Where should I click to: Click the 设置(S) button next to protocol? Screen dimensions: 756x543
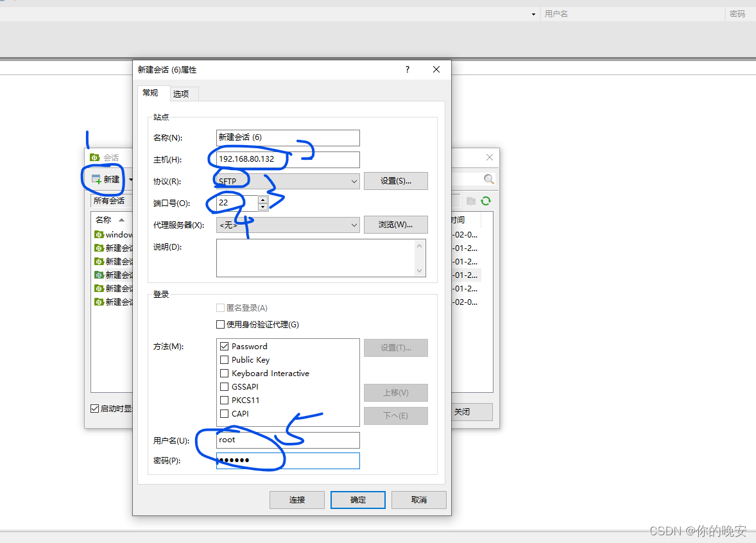(x=396, y=181)
